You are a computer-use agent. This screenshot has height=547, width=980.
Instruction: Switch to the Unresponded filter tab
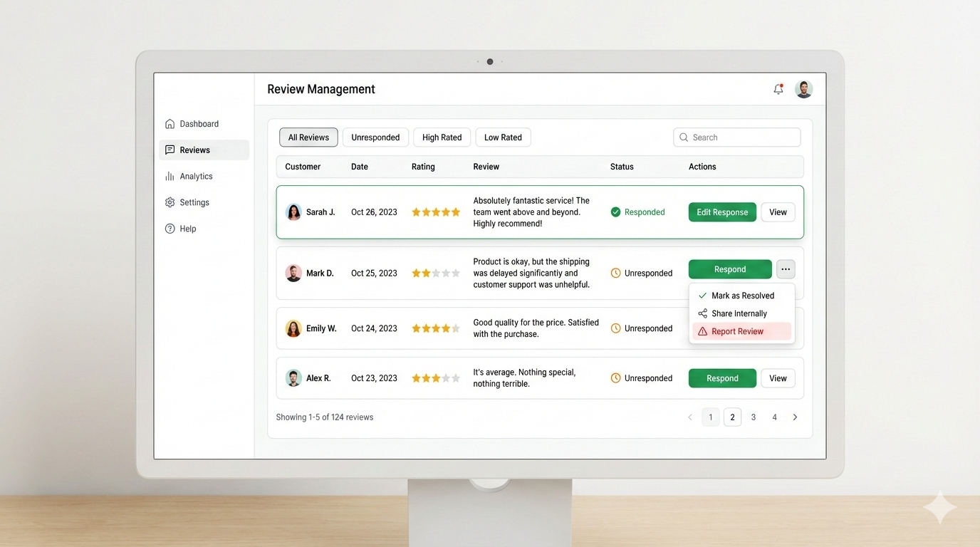click(375, 137)
